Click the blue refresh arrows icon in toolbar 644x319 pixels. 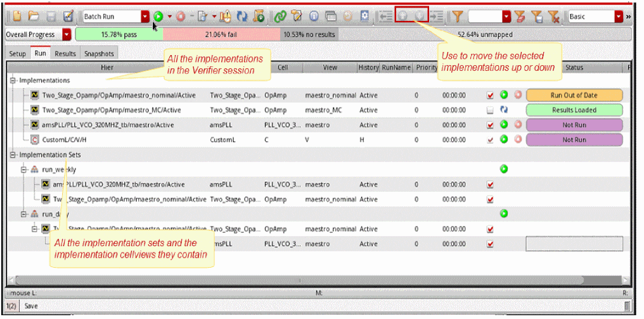242,16
